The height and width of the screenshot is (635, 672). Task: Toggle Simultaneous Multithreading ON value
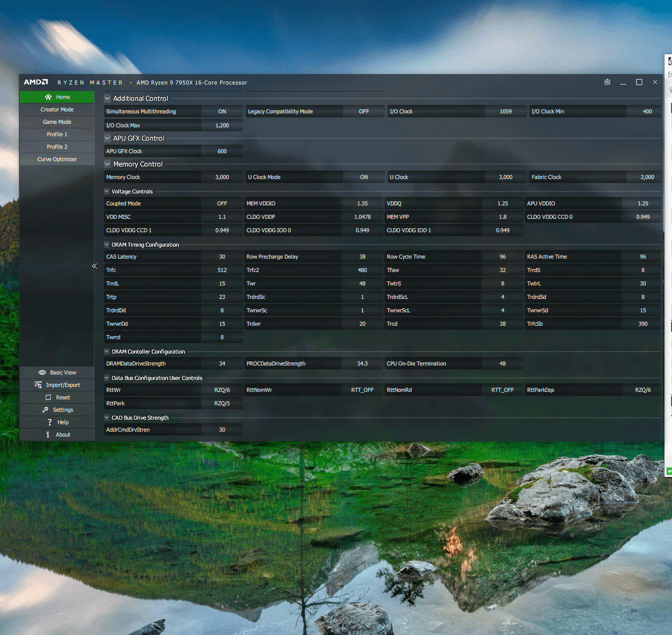(x=222, y=111)
